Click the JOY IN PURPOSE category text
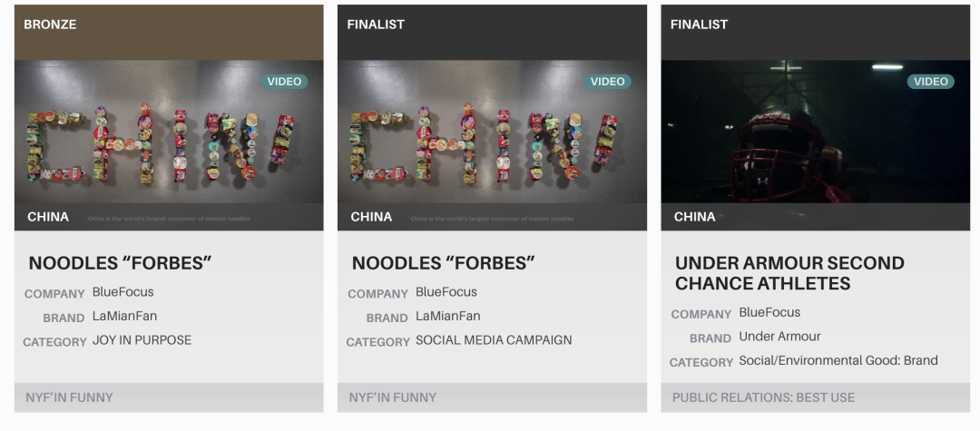Viewport: 980px width, 431px height. coord(142,340)
